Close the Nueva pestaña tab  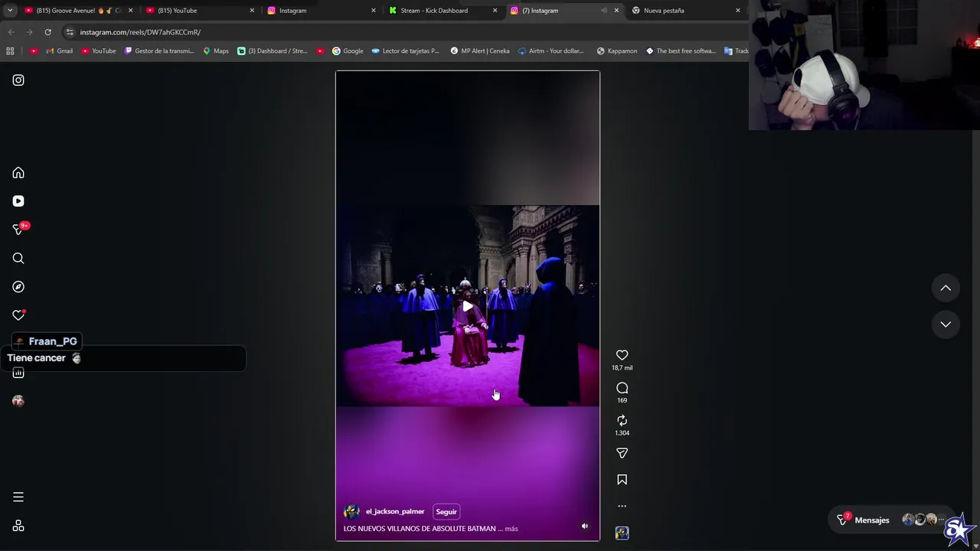click(x=737, y=11)
